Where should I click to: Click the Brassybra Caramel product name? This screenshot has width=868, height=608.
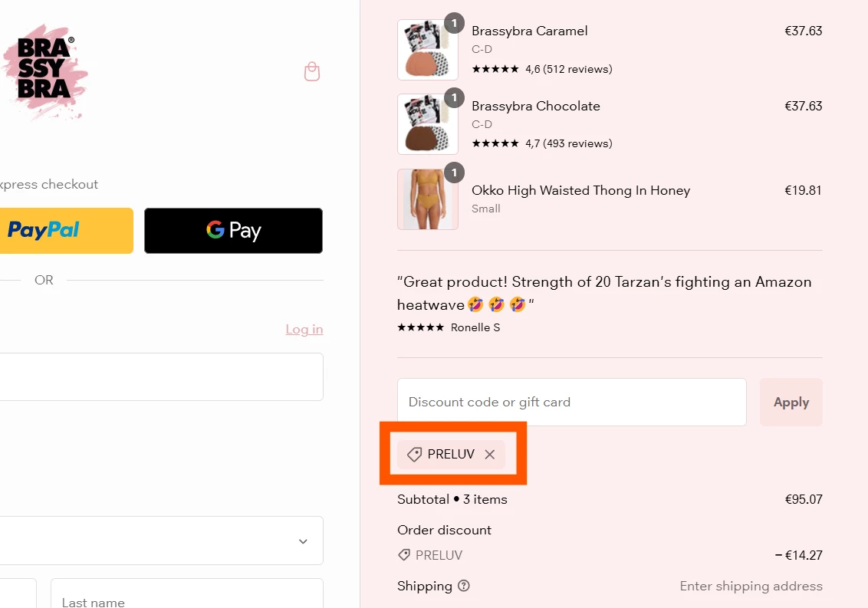click(530, 31)
